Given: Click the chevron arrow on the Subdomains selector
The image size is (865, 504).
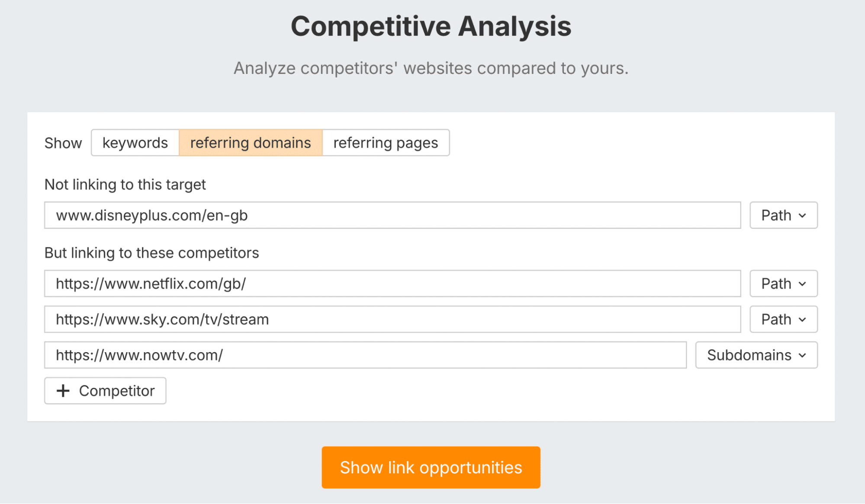Looking at the screenshot, I should (803, 356).
